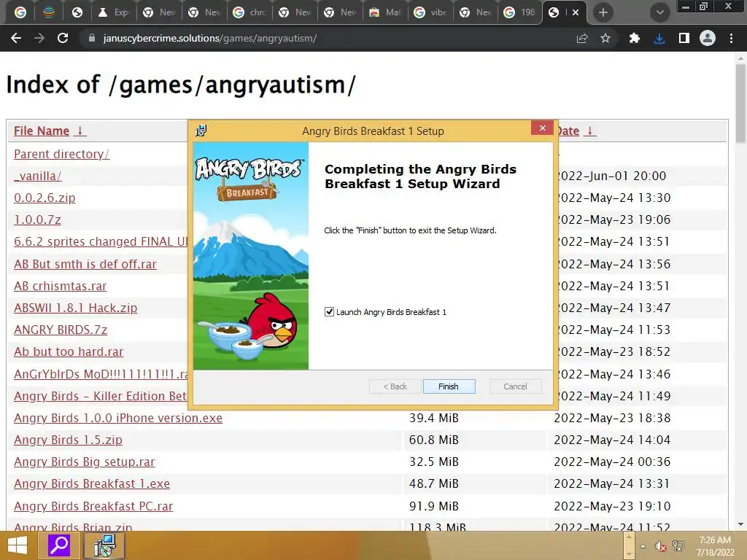Download the 6.6.2 sprites changed FINAL file

click(101, 242)
